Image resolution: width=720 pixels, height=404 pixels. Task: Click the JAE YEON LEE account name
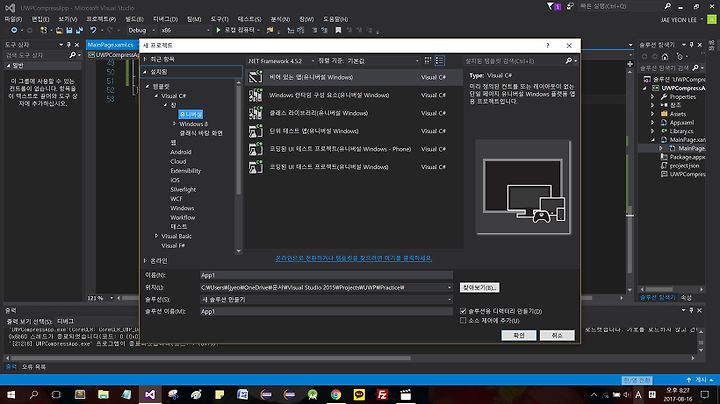pos(679,20)
